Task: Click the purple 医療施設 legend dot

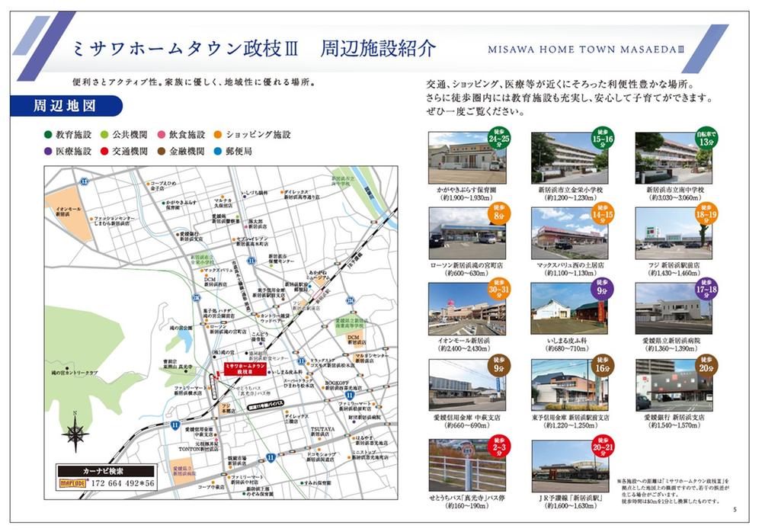Action: click(x=48, y=151)
